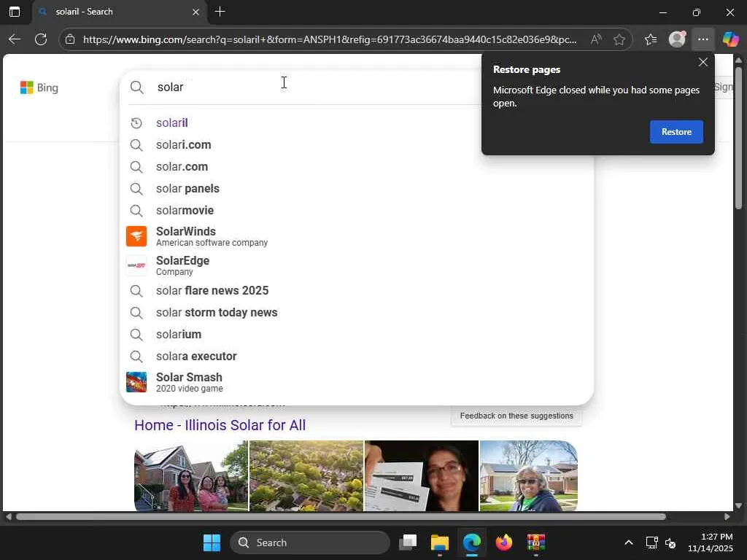Click the taskbar Search box

pyautogui.click(x=310, y=542)
